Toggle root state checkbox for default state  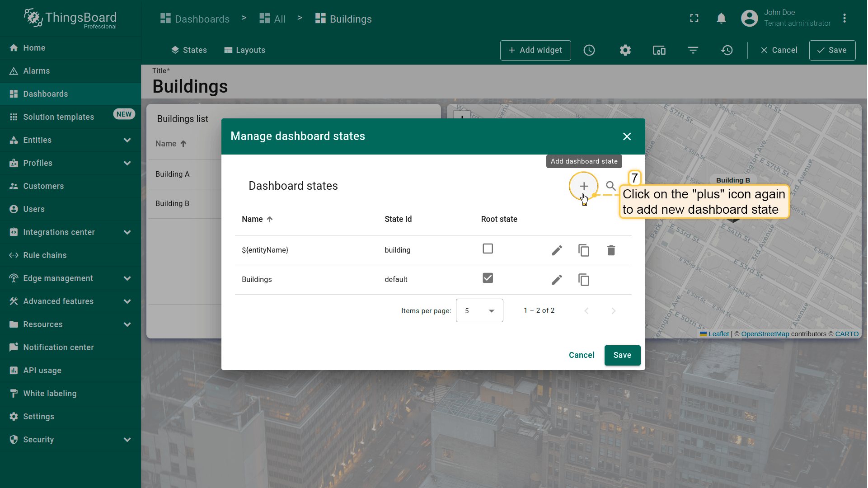(x=488, y=278)
